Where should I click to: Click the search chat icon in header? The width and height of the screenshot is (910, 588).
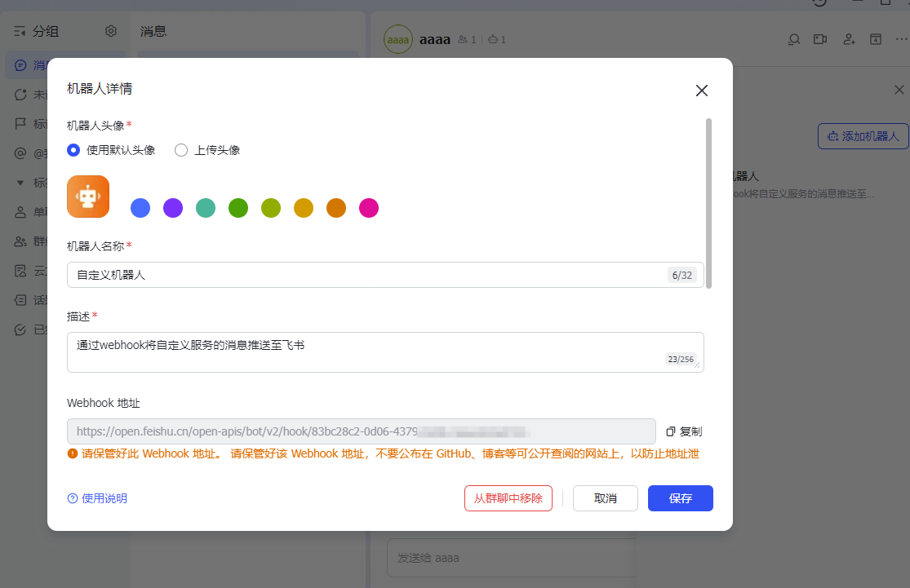pos(793,39)
